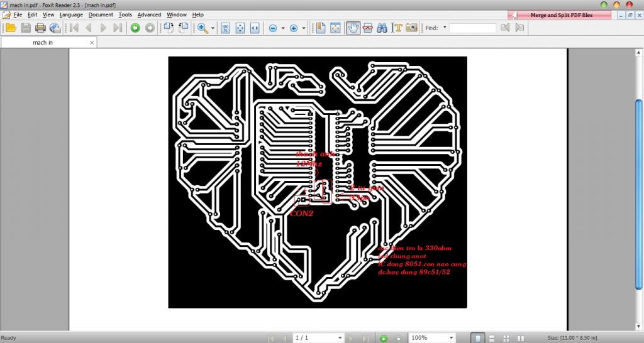Go to next page in top toolbar
Viewport: 644px width, 343px height.
tap(103, 28)
